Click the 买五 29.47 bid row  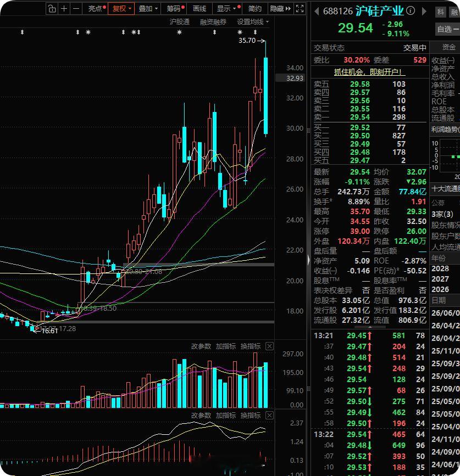click(x=369, y=160)
